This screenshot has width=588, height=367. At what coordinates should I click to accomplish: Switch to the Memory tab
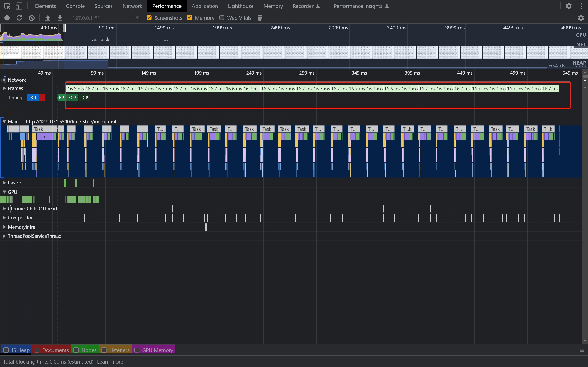coord(273,6)
